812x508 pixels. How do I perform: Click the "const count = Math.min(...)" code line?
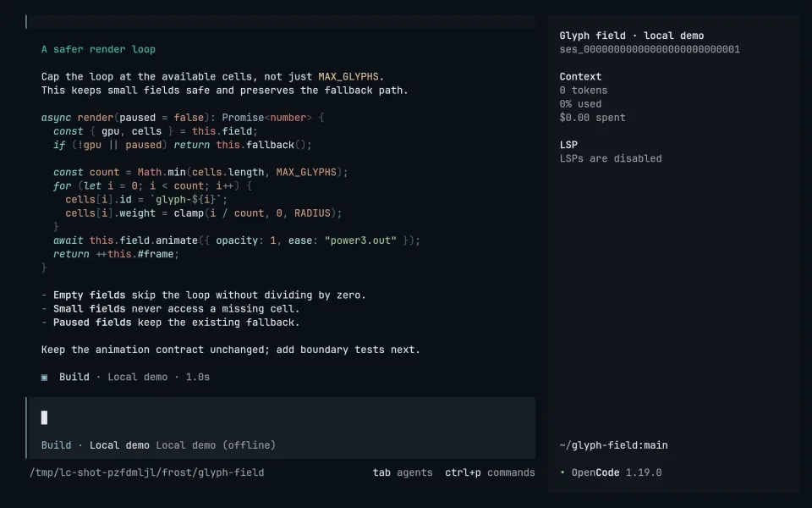(x=200, y=172)
